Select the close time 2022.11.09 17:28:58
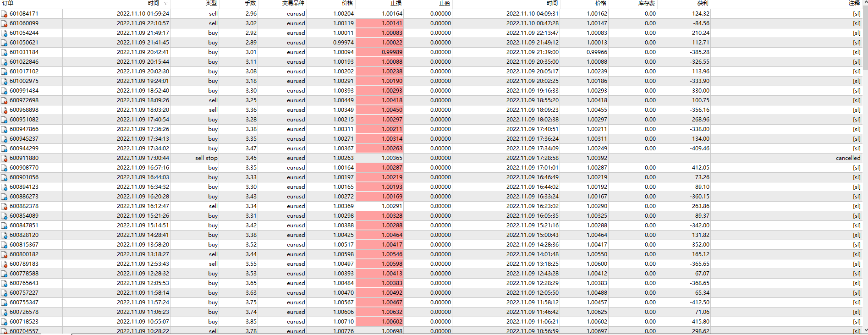The image size is (868, 335). coord(532,158)
